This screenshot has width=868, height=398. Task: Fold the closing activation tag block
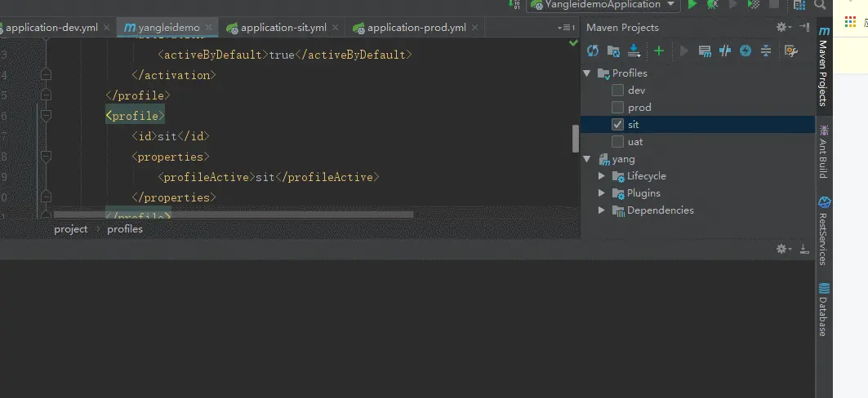(46, 75)
